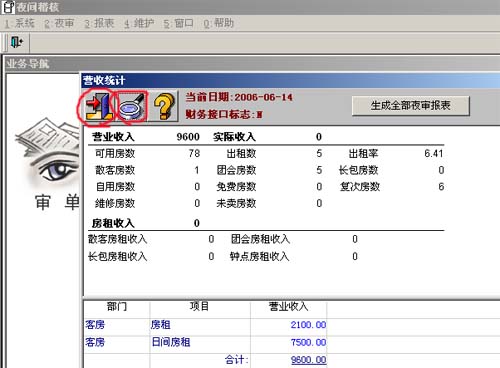Click the 业务导航 panel title

(28, 64)
